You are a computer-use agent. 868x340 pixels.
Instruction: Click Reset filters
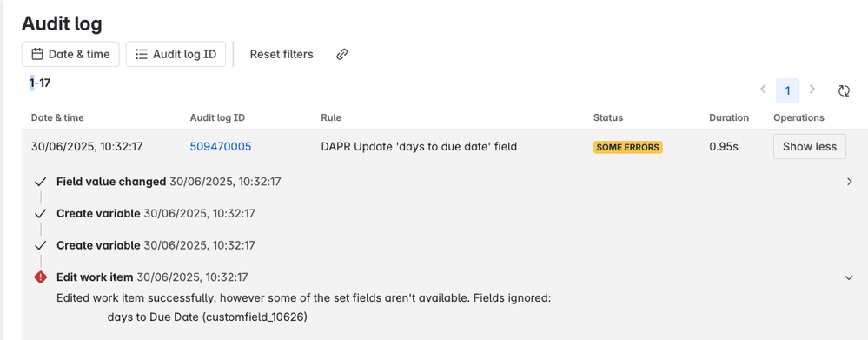pyautogui.click(x=282, y=54)
